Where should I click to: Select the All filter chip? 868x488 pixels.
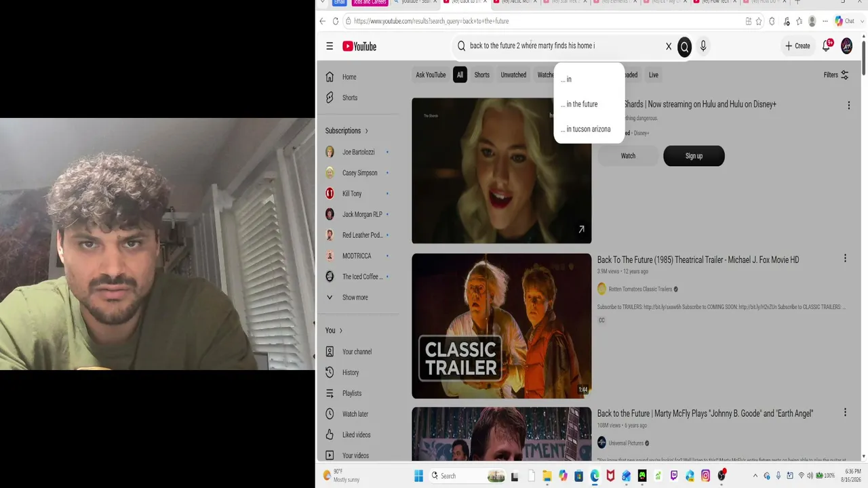tap(460, 75)
